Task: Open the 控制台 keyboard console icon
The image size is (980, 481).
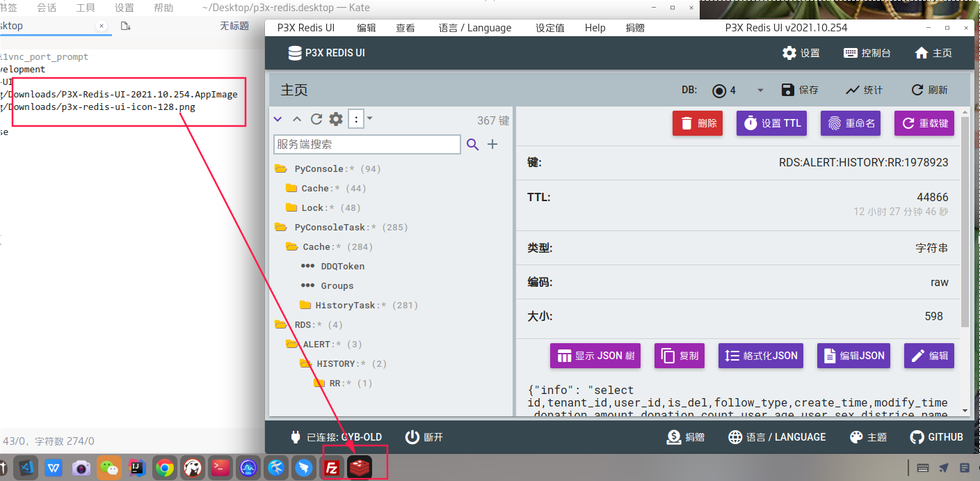Action: 849,52
